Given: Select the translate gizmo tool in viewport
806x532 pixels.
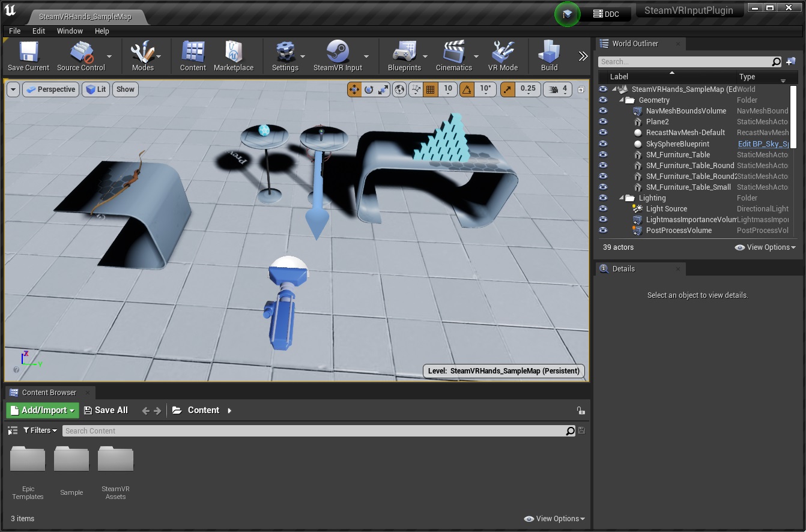Looking at the screenshot, I should point(354,89).
